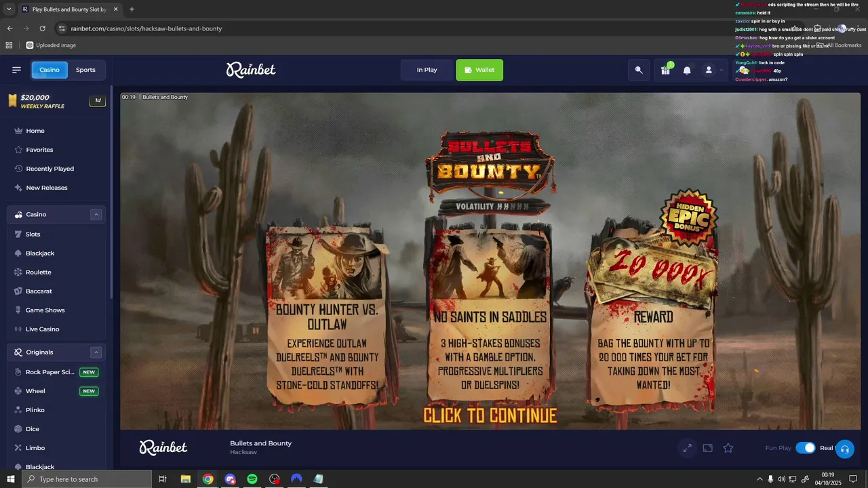Open the browser apps grid icon

coord(9,45)
